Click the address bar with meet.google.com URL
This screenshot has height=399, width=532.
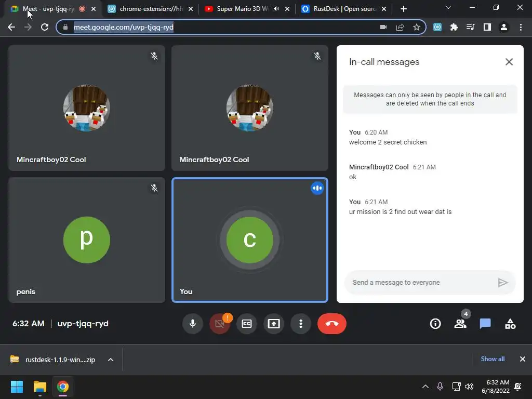pos(217,27)
